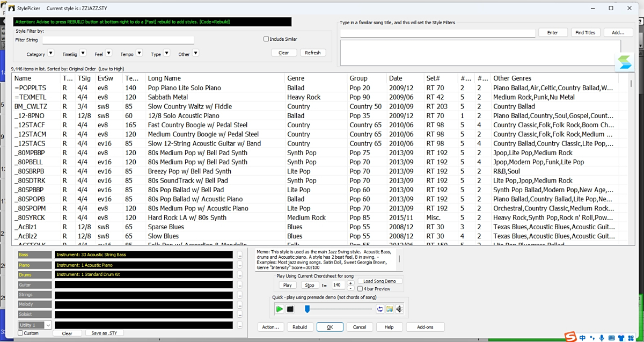Click the demo playback position slider

(308, 309)
